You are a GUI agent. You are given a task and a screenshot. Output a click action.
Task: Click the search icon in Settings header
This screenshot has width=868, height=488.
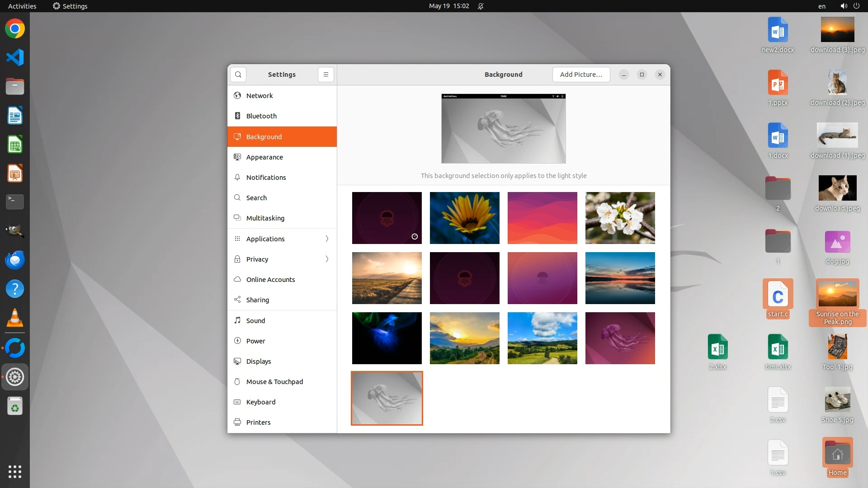pyautogui.click(x=238, y=75)
